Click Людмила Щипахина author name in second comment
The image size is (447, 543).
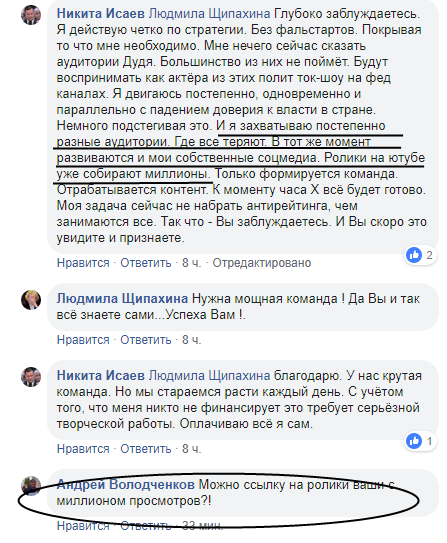click(x=123, y=299)
